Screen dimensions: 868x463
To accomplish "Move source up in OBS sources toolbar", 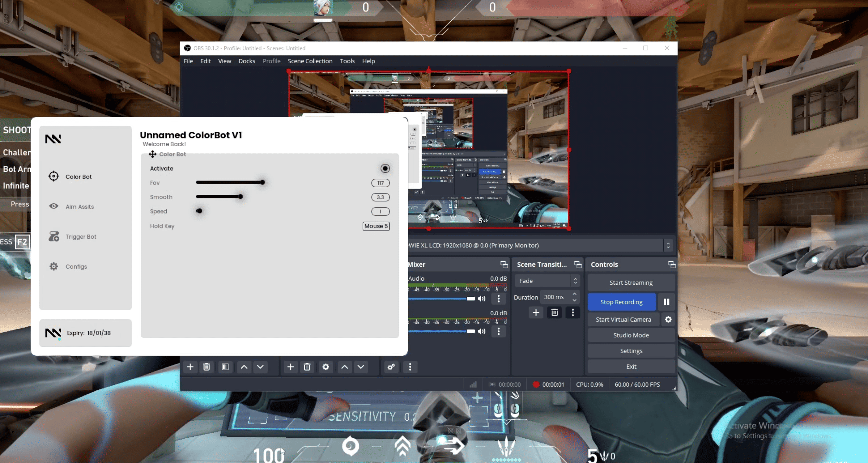I will point(345,367).
